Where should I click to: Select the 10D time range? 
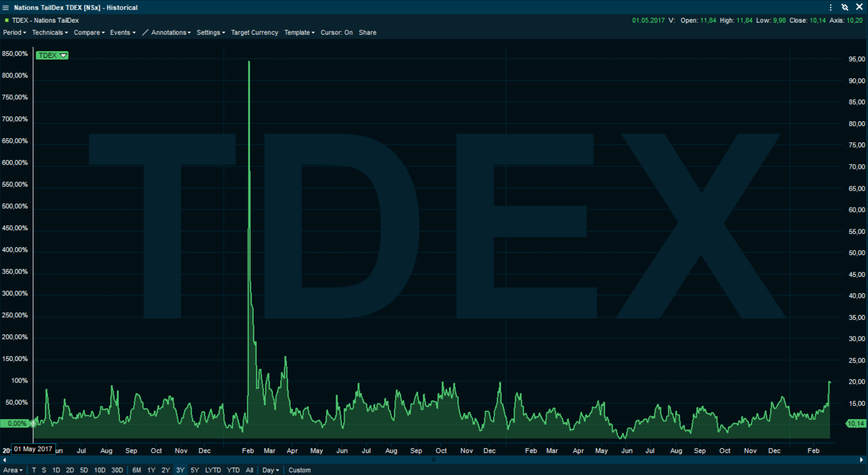click(100, 470)
